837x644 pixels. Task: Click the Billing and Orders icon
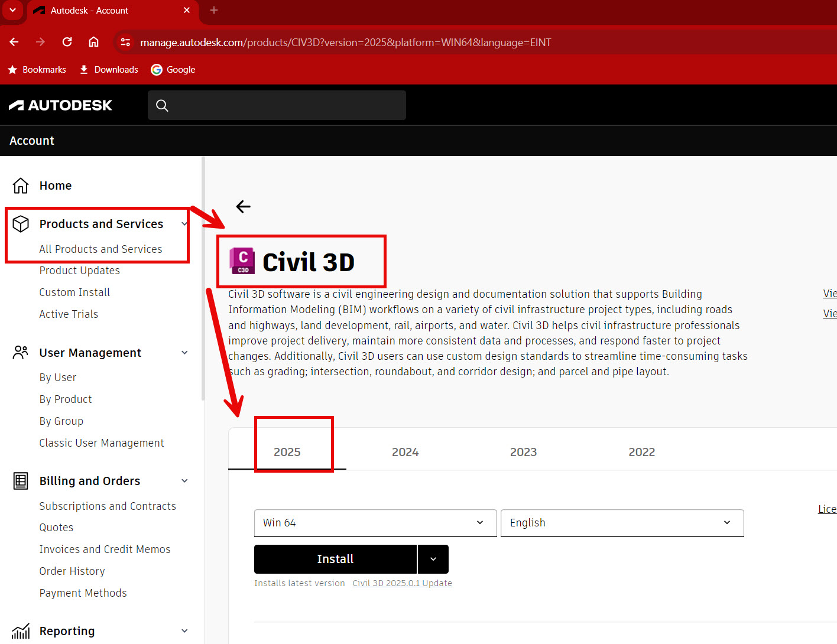click(21, 481)
